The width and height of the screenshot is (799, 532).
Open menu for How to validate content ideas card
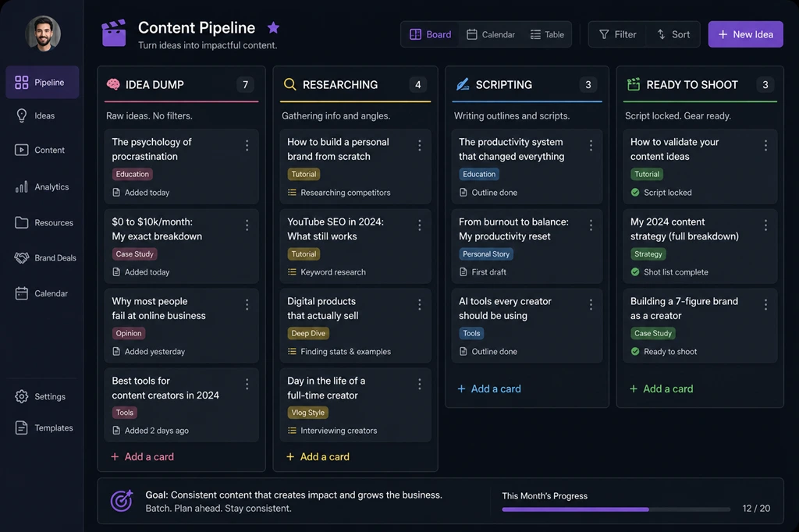pos(765,145)
